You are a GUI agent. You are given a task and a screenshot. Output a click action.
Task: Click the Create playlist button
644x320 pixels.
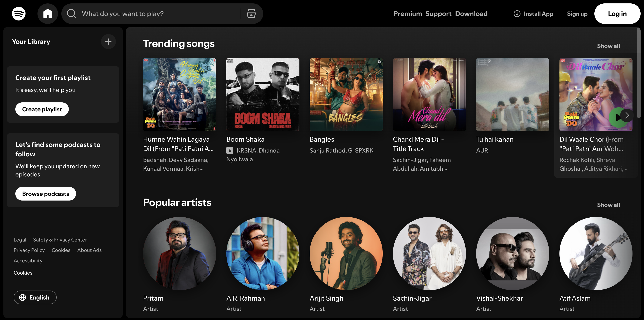(42, 109)
